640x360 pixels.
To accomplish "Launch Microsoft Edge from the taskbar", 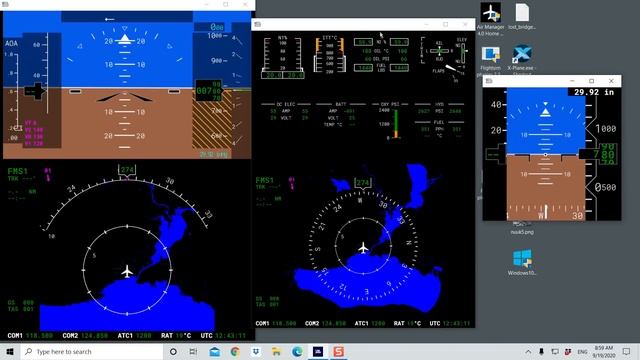I will 297,351.
